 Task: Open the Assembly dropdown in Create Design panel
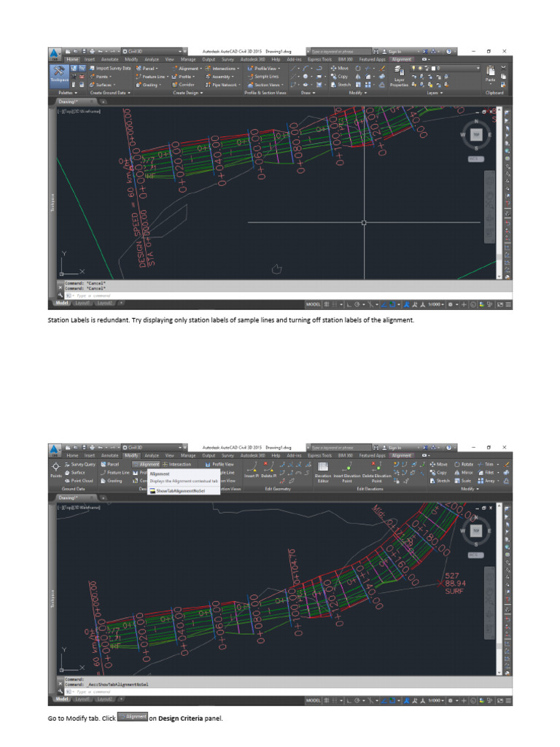pos(219,76)
